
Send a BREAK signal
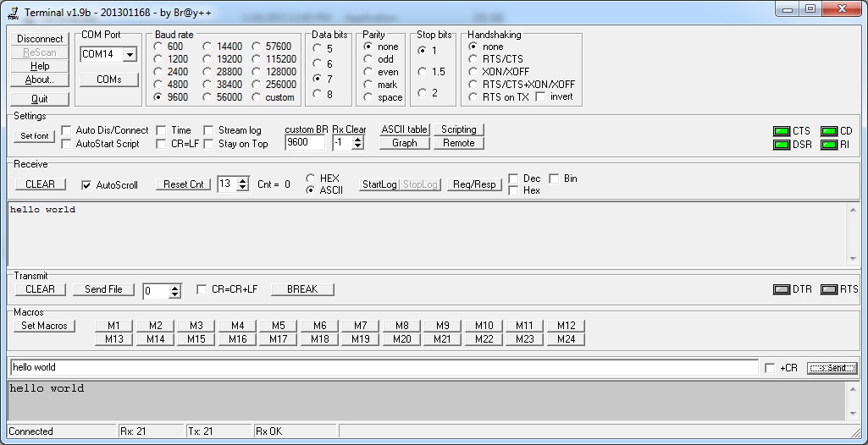click(x=303, y=289)
